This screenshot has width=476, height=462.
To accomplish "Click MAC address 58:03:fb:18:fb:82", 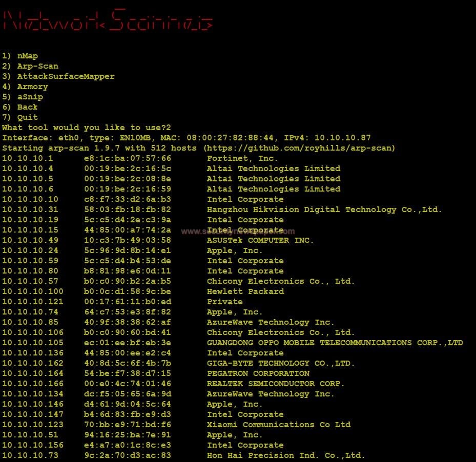I will pyautogui.click(x=128, y=209).
